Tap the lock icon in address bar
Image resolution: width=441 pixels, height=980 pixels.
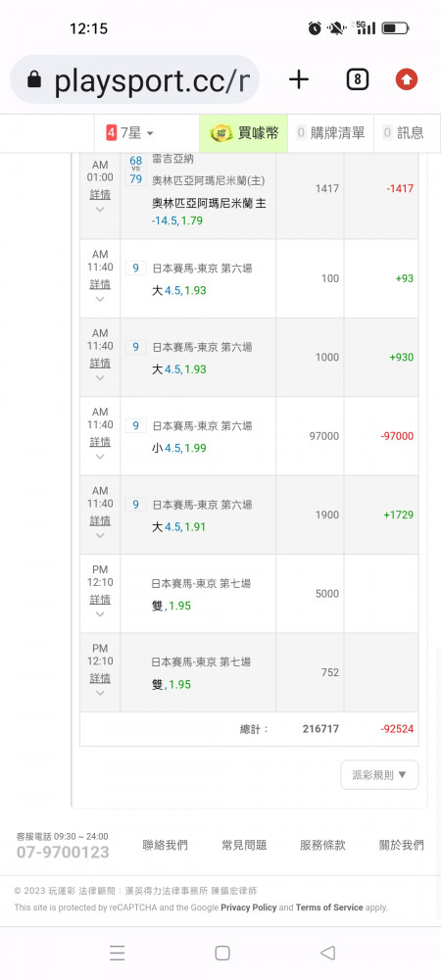(34, 80)
